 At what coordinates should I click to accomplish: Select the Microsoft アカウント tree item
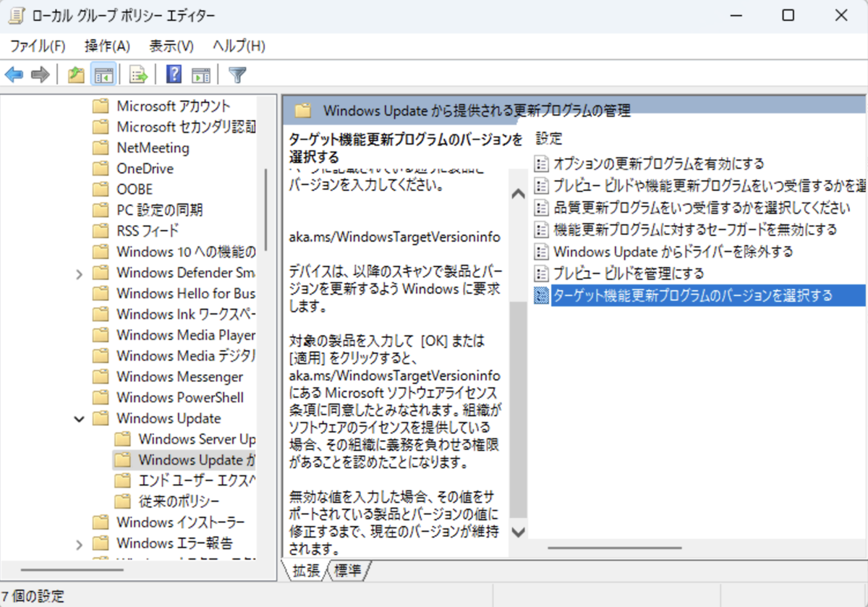pyautogui.click(x=174, y=106)
